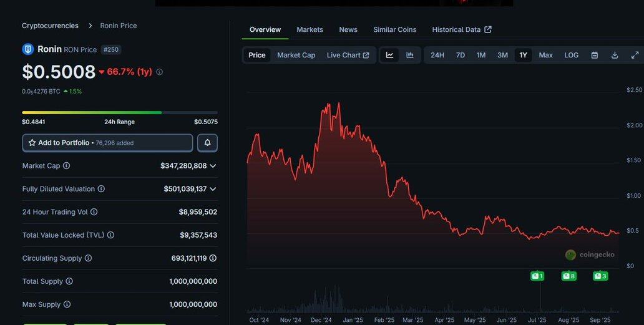Click the price alert bell icon
The image size is (644, 325).
pyautogui.click(x=207, y=143)
